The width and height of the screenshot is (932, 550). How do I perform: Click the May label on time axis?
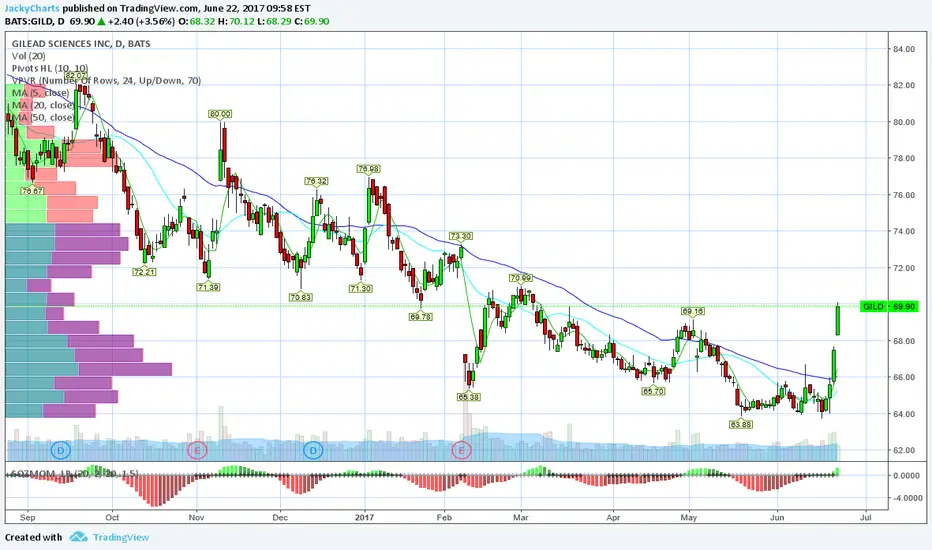click(689, 517)
